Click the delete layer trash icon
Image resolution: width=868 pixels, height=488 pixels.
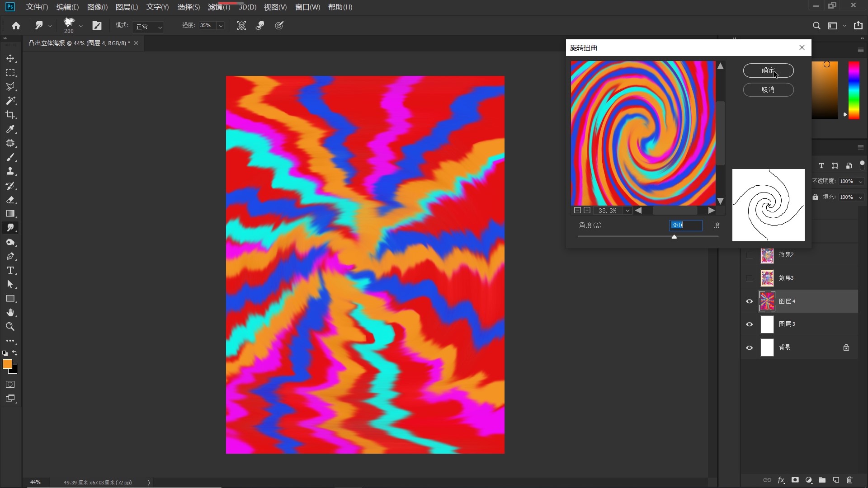[x=849, y=480]
